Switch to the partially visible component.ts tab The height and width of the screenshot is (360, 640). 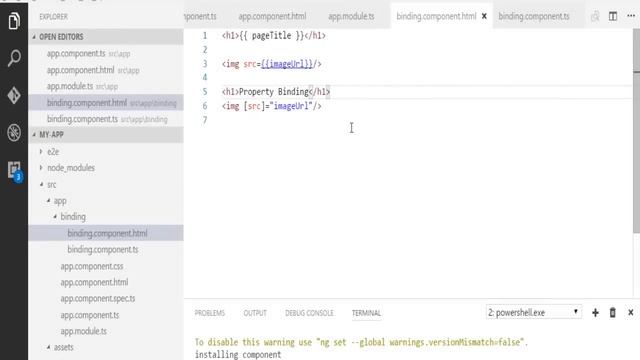tap(200, 16)
